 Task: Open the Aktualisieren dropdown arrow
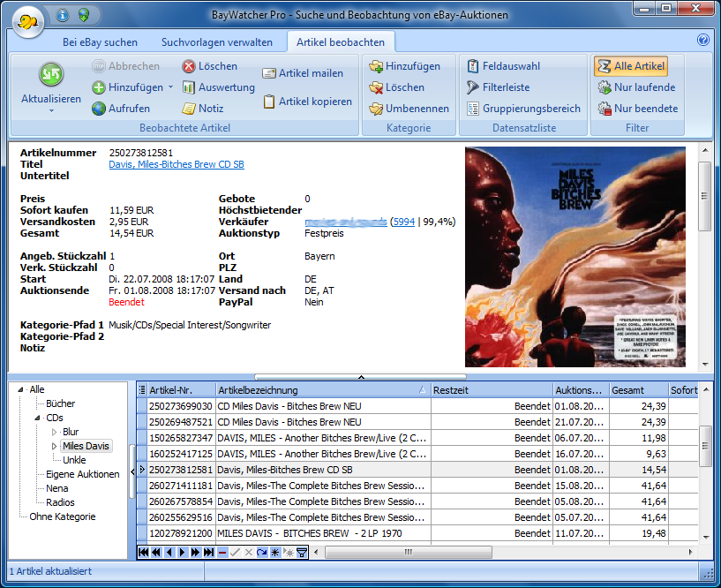point(51,111)
